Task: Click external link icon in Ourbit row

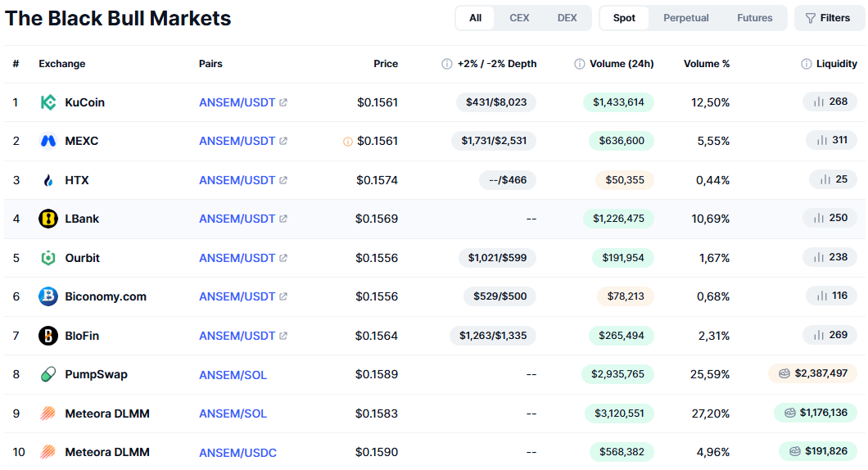Action: click(283, 258)
